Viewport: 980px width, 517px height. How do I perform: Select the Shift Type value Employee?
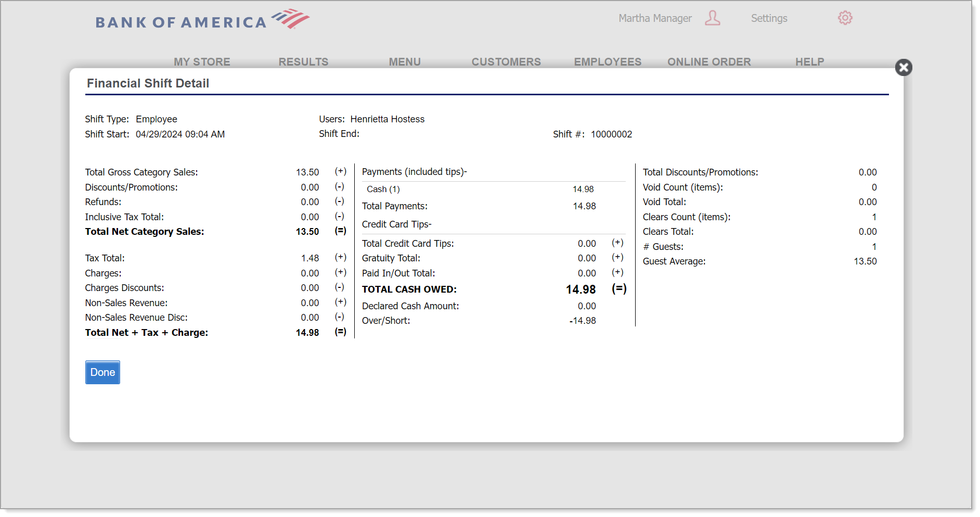tap(156, 119)
